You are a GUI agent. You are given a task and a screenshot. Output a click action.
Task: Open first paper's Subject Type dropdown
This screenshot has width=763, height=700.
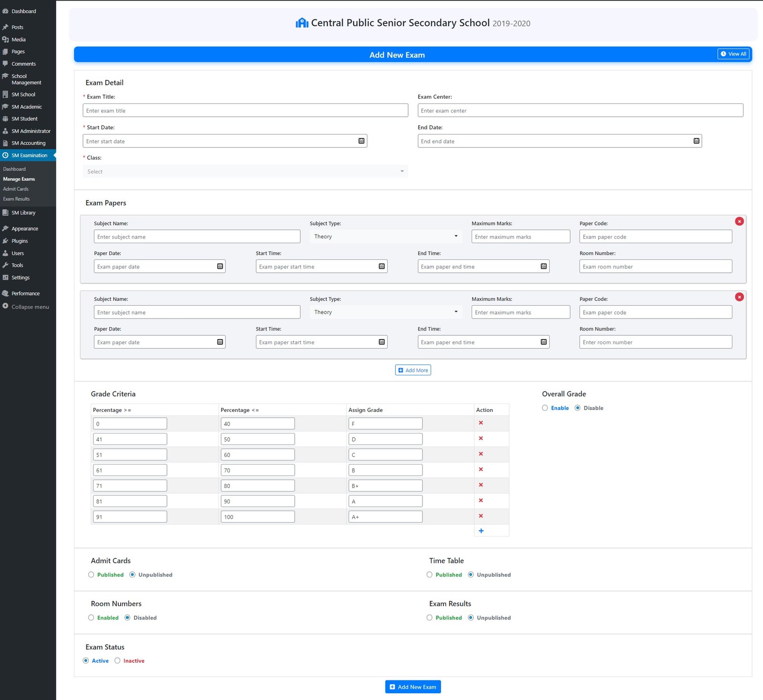[386, 237]
